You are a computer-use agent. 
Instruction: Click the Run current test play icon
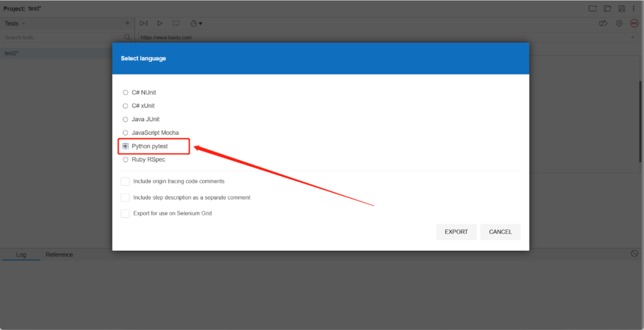pyautogui.click(x=160, y=23)
